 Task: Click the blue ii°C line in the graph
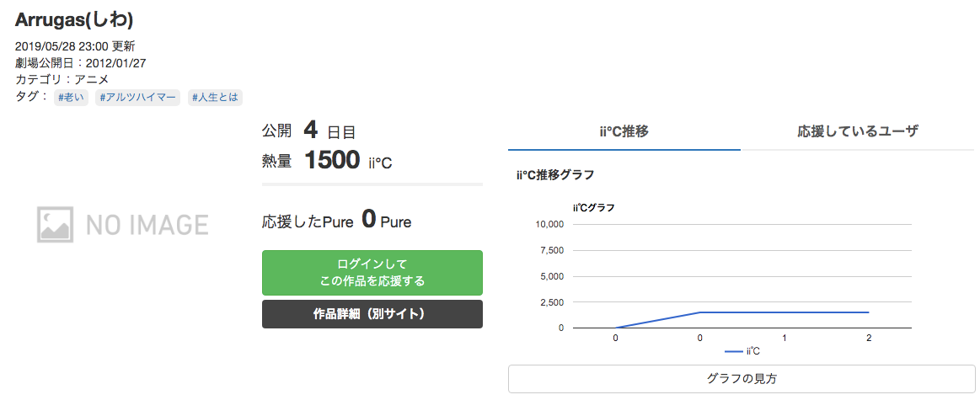coord(784,312)
